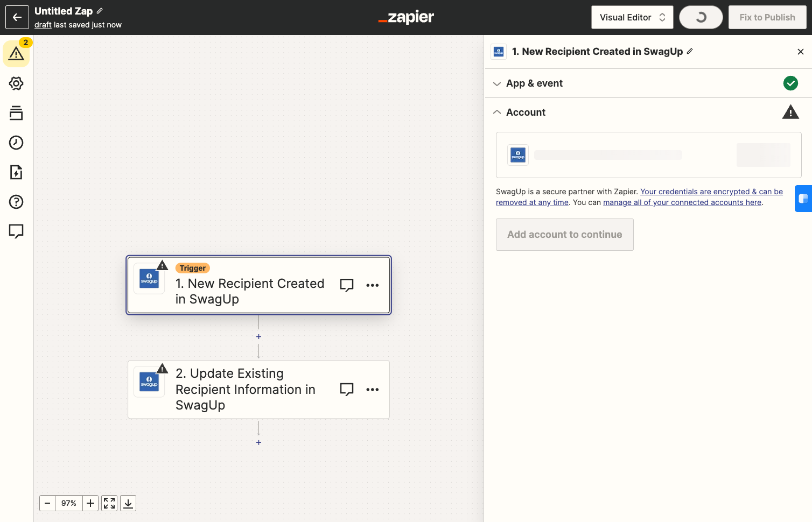Select the New Recipient Created trigger card

[258, 285]
